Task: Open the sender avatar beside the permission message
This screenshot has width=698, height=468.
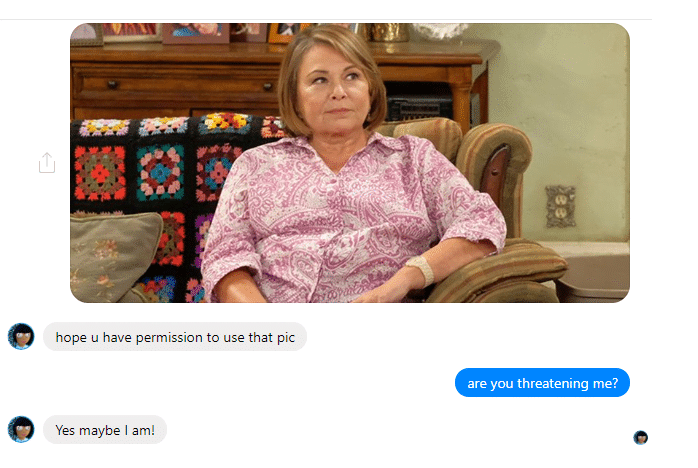Action: coord(21,336)
